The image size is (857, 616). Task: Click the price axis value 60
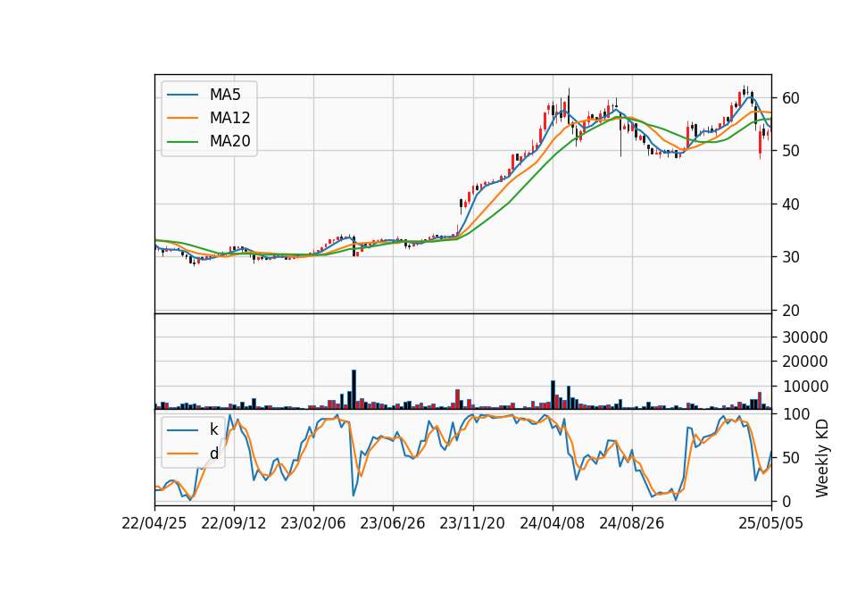pos(791,98)
